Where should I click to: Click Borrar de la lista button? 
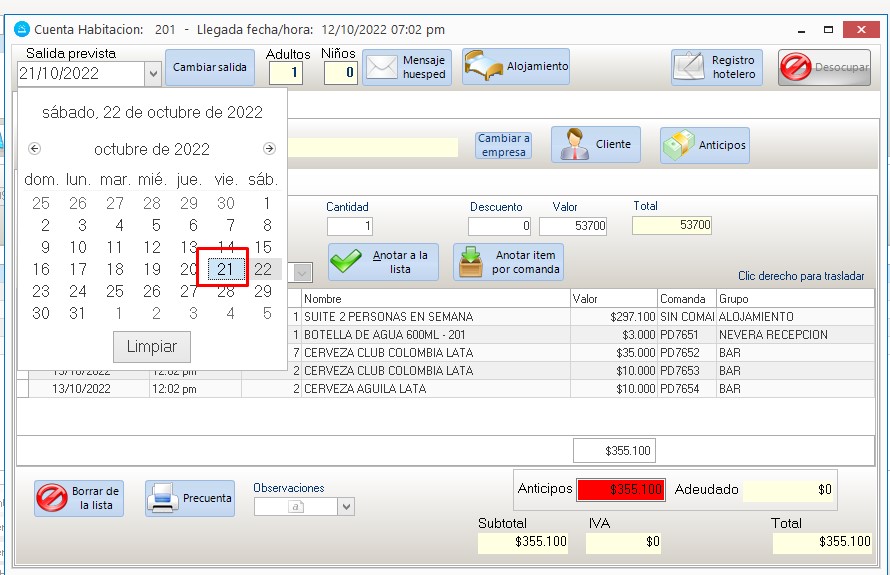(x=79, y=498)
